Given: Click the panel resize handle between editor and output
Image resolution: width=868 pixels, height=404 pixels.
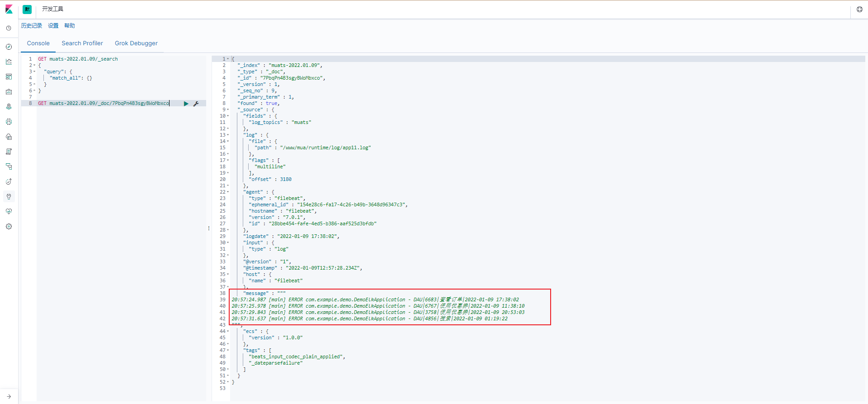Looking at the screenshot, I should point(209,228).
